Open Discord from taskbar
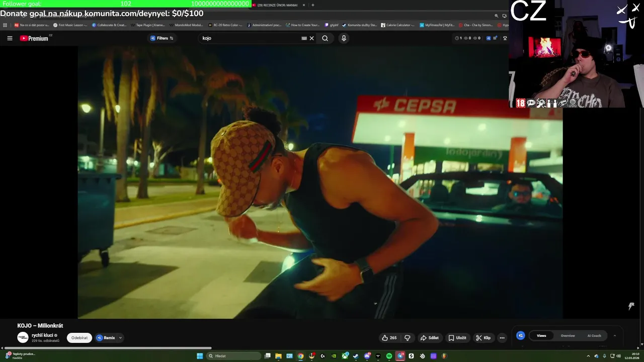 [367, 356]
